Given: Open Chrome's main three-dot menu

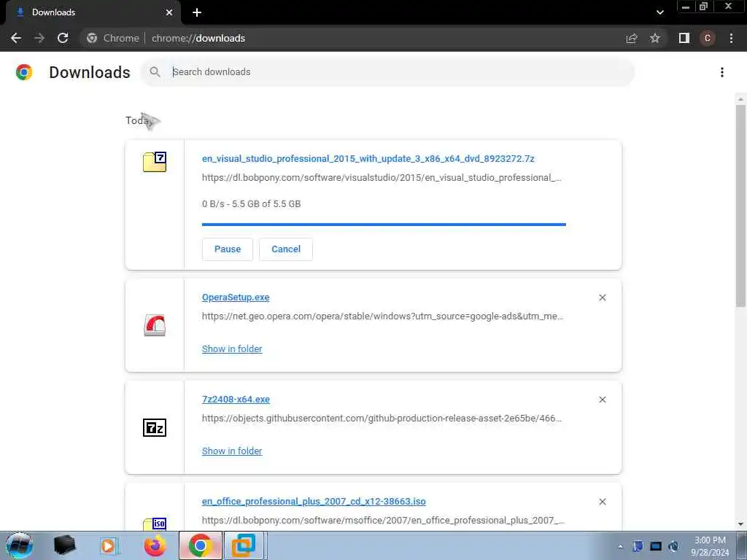Looking at the screenshot, I should click(x=731, y=38).
